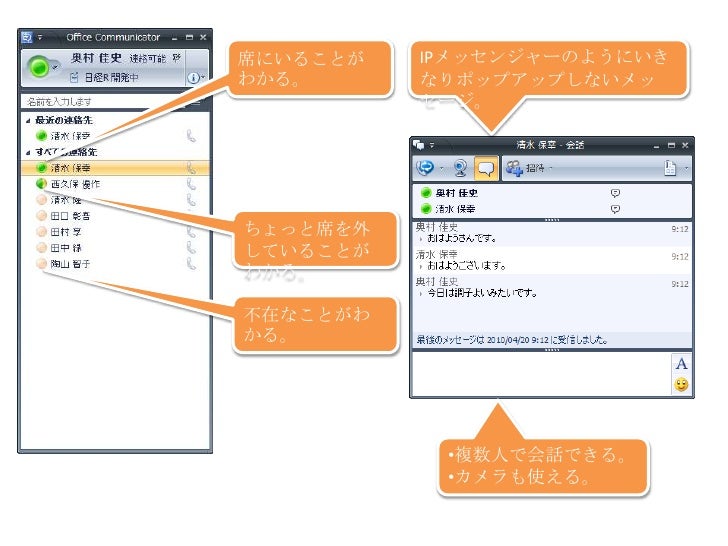Click phone icon next to 田中 禄
Screen dimensions: 728x546
(191, 248)
